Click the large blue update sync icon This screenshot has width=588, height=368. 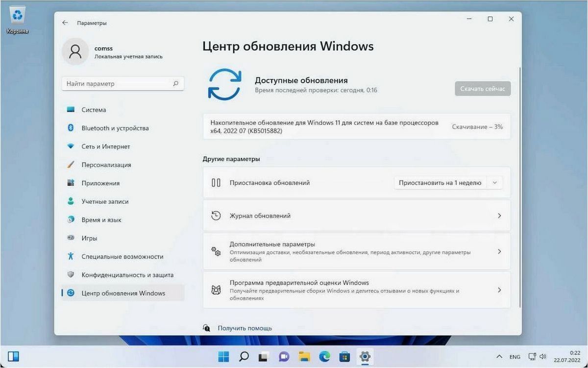[x=224, y=84]
